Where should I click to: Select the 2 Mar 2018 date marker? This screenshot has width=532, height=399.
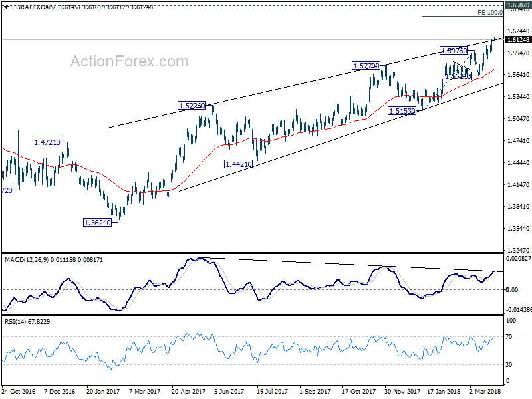coord(485,391)
